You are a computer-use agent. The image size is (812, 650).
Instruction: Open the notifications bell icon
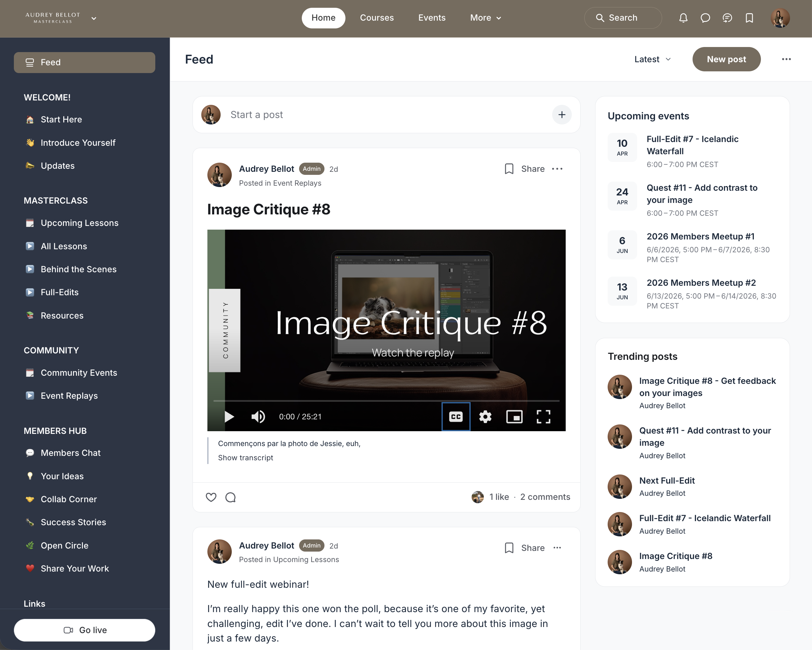683,18
